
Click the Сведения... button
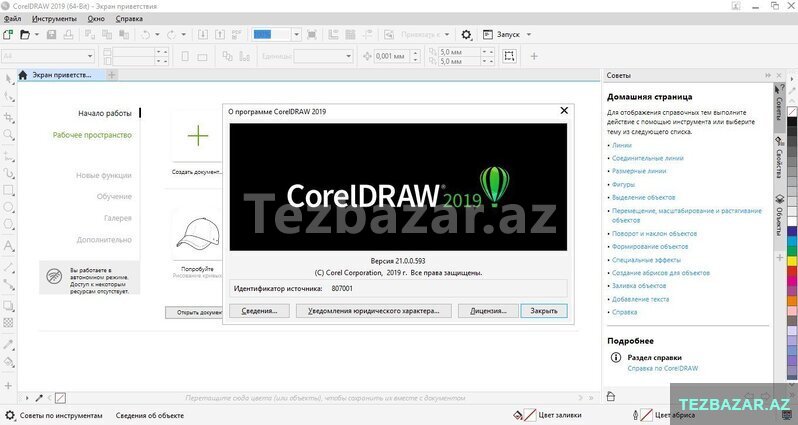pos(259,310)
